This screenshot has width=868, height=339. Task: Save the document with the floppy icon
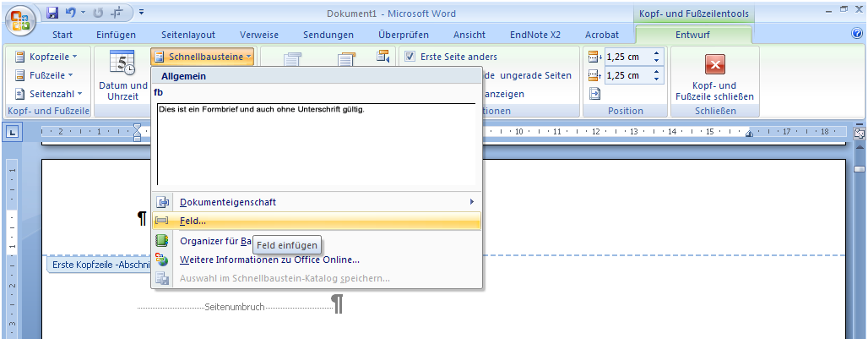pyautogui.click(x=52, y=12)
